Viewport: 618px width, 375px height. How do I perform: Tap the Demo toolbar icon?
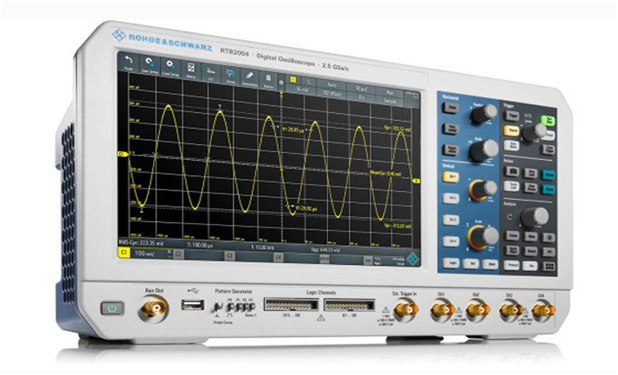pyautogui.click(x=230, y=75)
